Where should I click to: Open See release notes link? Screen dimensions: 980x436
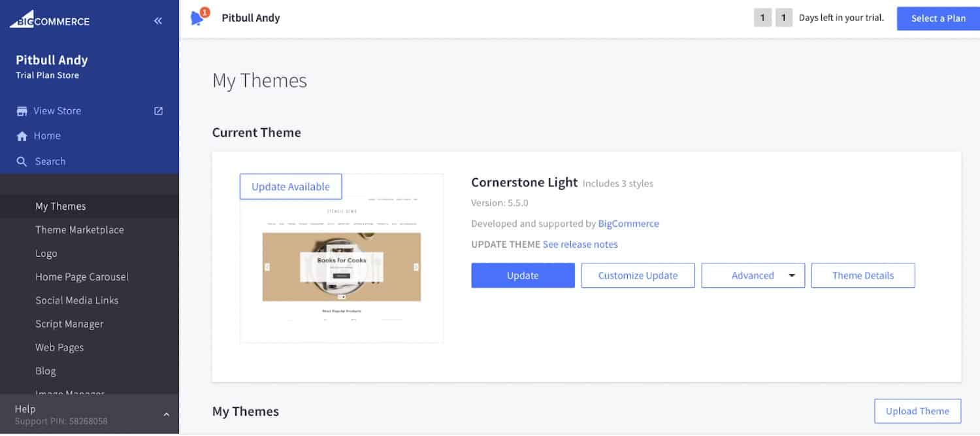tap(580, 244)
